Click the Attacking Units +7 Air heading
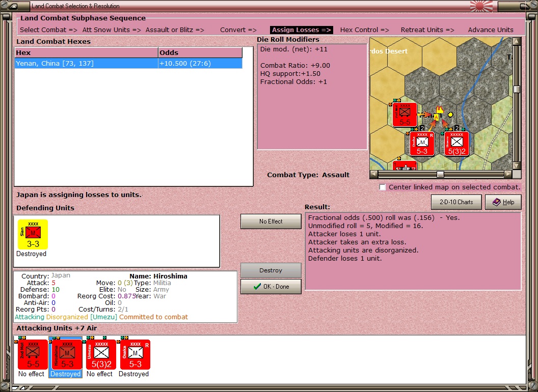Screen dimensions: 538x392 tap(57, 328)
